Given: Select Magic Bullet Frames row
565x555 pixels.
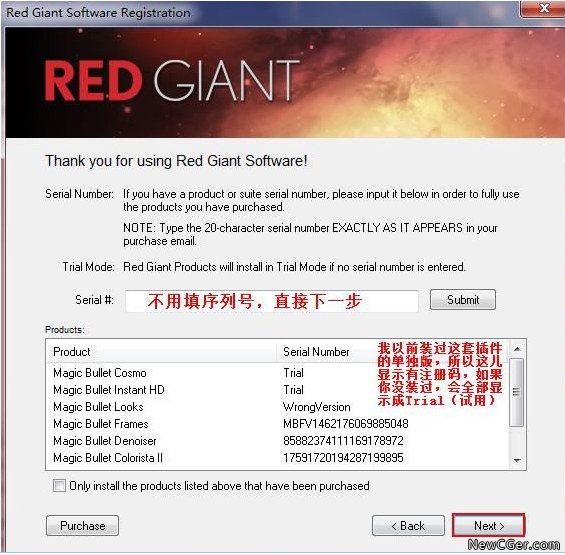Looking at the screenshot, I should (277, 424).
